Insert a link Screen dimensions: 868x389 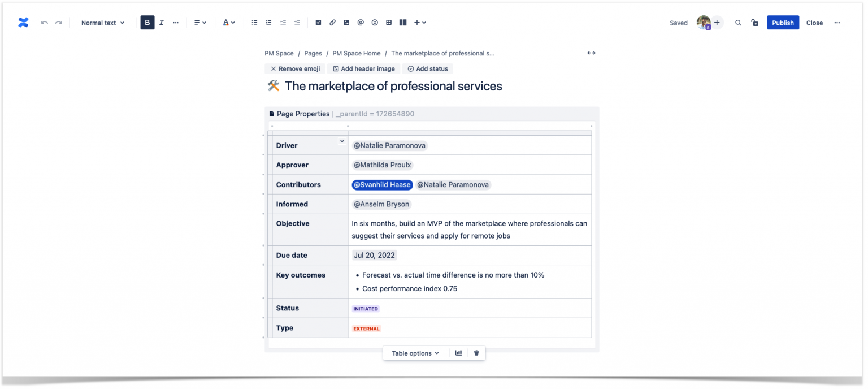332,22
